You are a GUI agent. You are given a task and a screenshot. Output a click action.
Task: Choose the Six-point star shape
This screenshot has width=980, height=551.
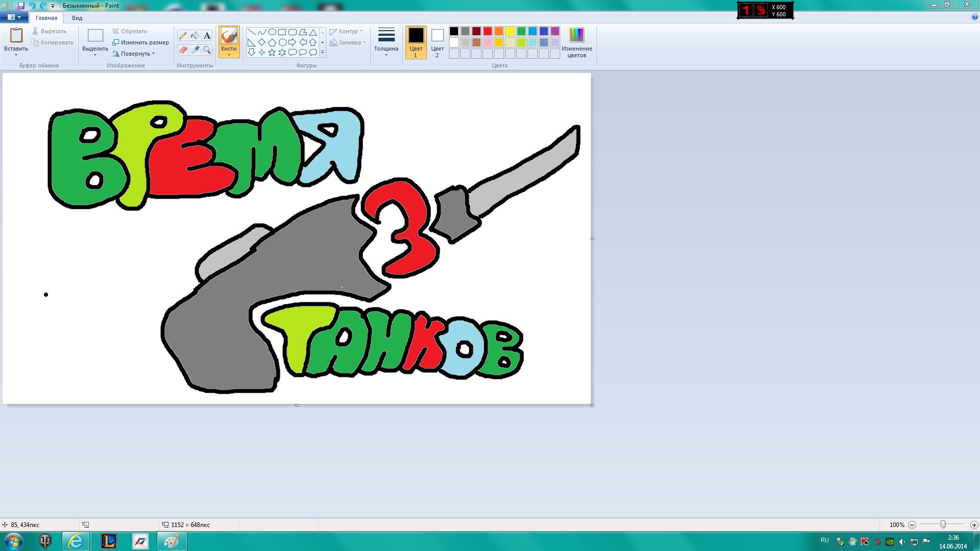pos(282,53)
